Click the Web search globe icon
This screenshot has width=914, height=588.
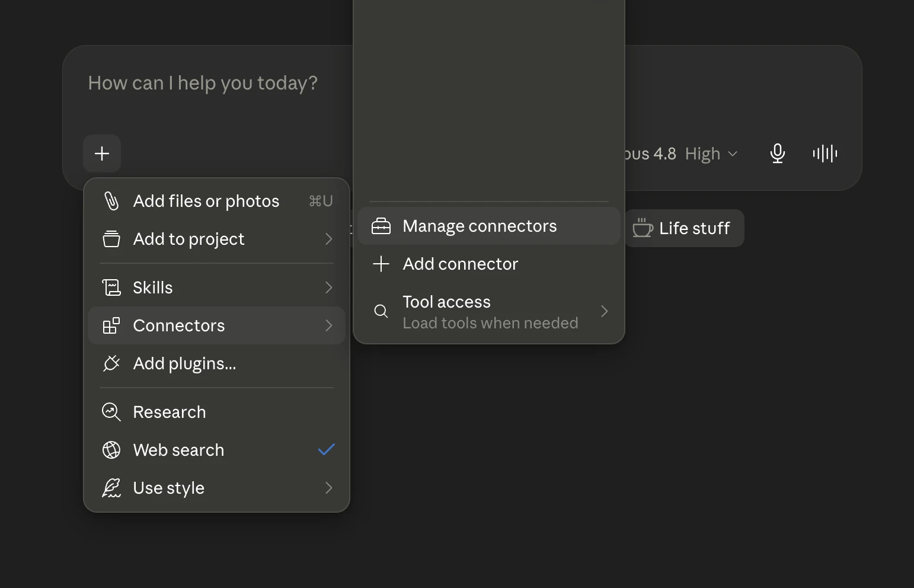(x=111, y=450)
